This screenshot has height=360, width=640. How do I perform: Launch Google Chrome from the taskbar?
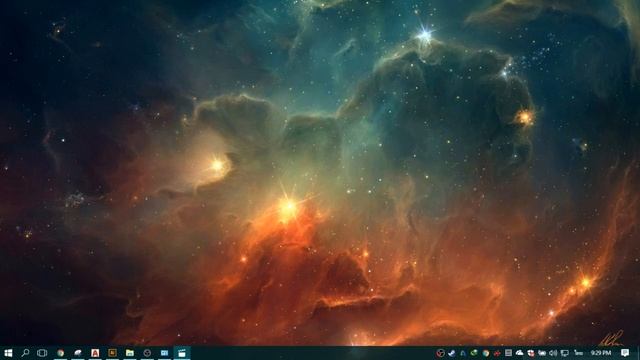(60, 353)
